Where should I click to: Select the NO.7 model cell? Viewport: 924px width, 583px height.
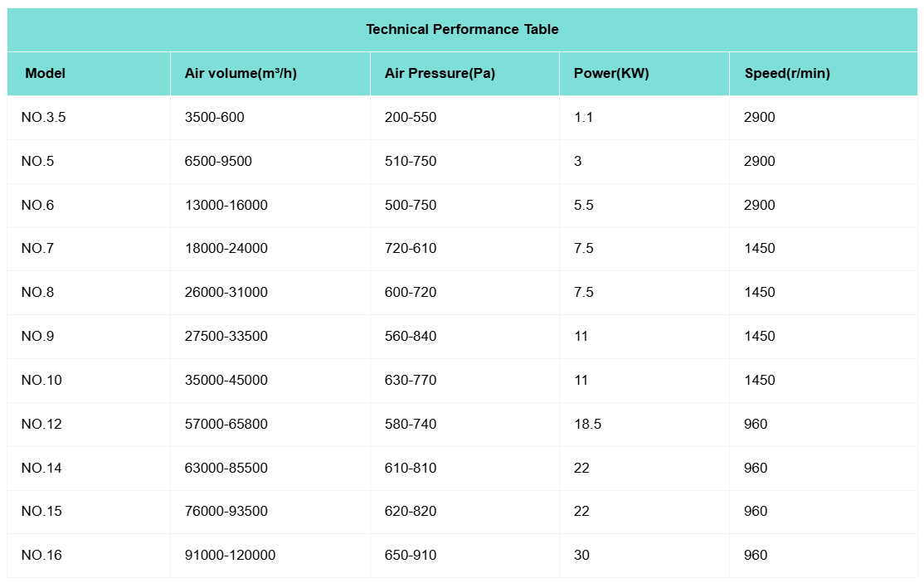pos(37,249)
